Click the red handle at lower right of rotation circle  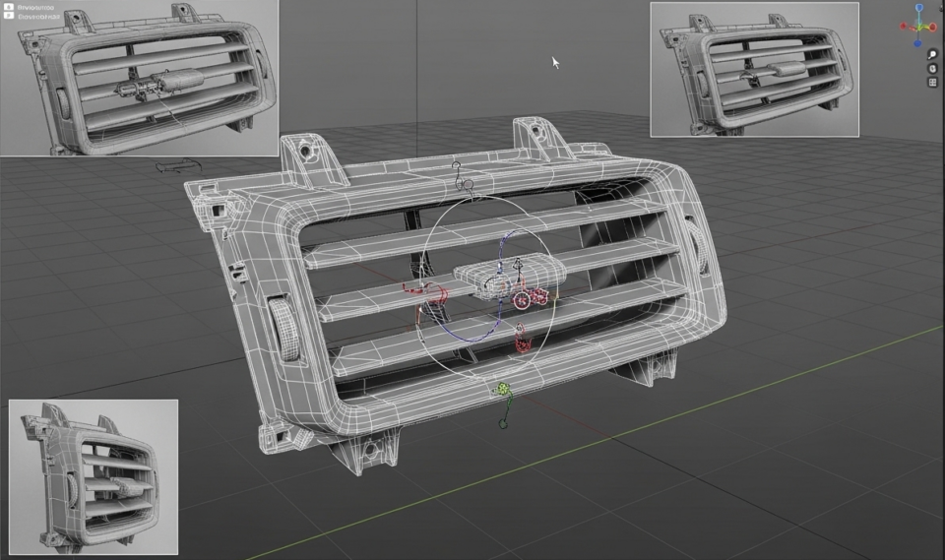click(x=523, y=344)
